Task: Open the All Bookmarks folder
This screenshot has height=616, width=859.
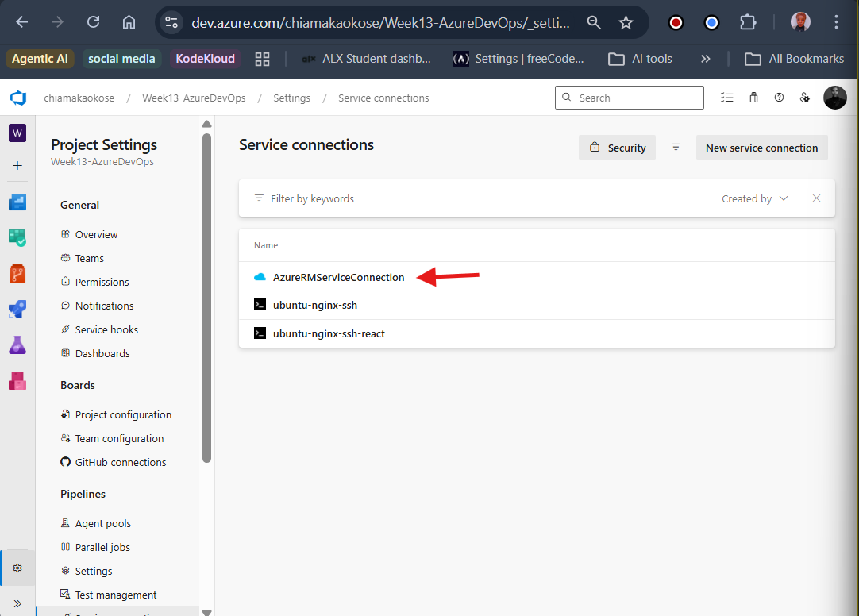Action: (x=794, y=59)
